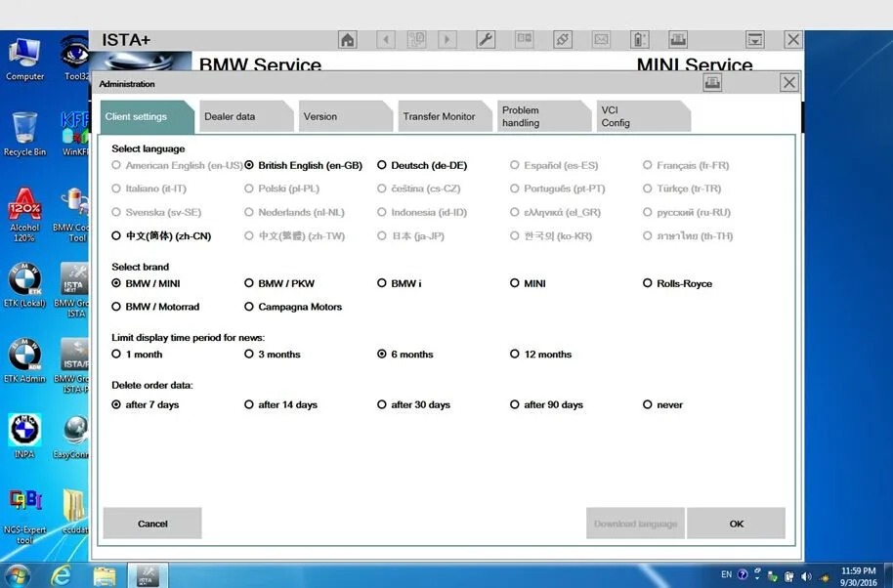Open the Version tab
Image resolution: width=893 pixels, height=588 pixels.
coord(346,116)
